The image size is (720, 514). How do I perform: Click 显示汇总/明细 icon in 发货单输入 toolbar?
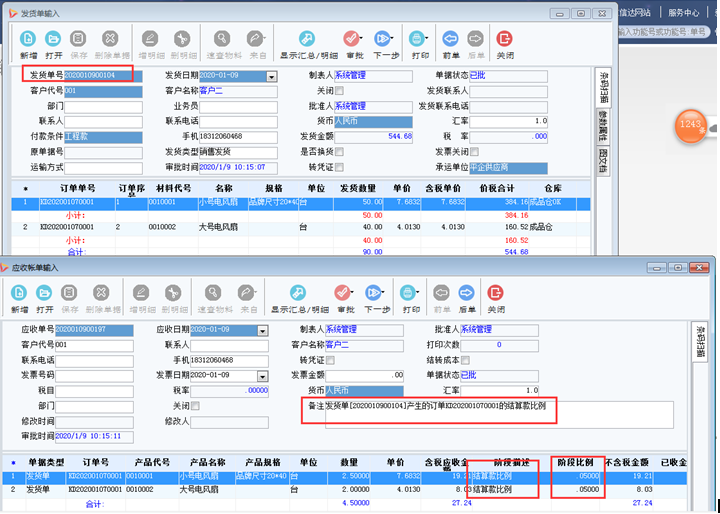(x=307, y=39)
